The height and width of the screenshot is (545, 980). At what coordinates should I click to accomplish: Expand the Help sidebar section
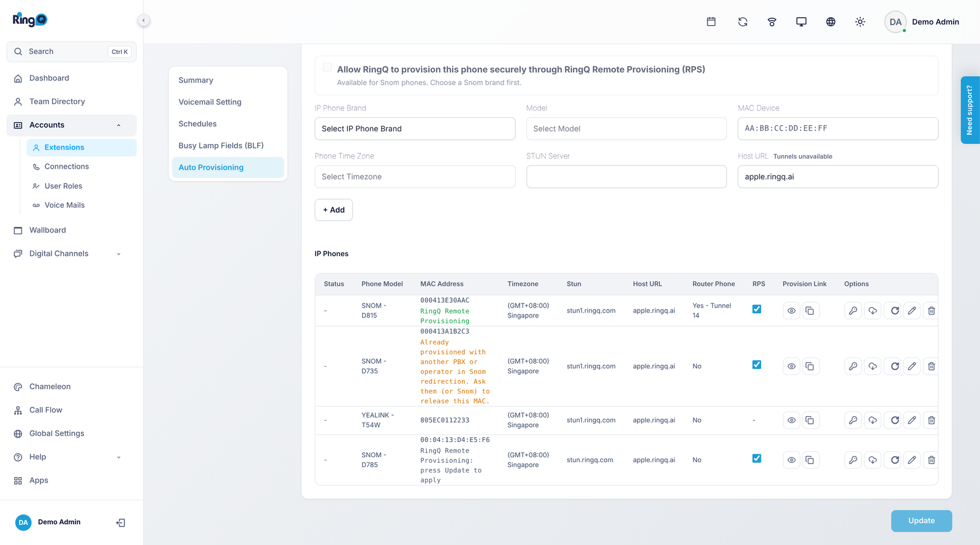[72, 457]
